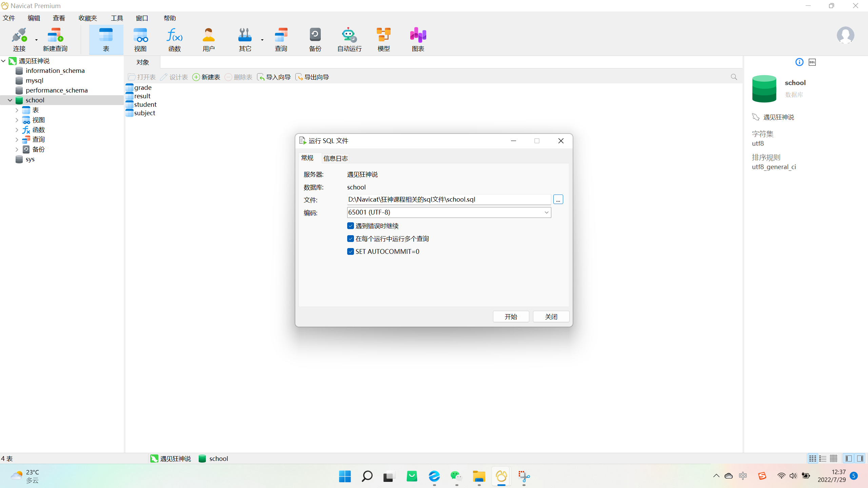Switch to the 信息日志 tab
Screen dimensions: 868x488
(x=335, y=158)
